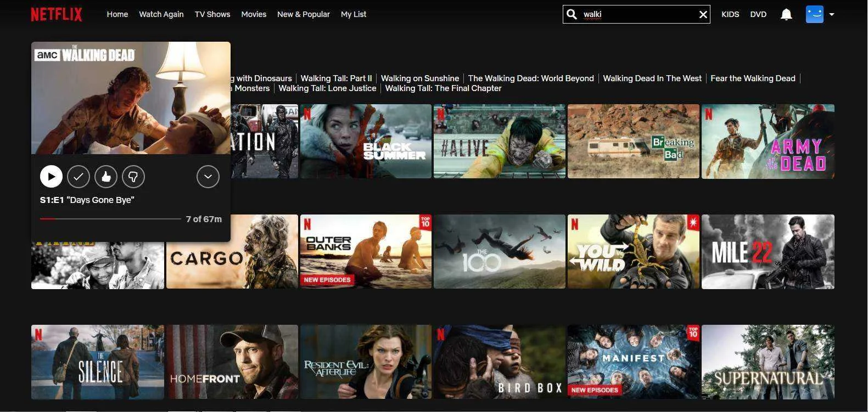Expand the profile dropdown arrow
868x412 pixels.
click(x=832, y=15)
